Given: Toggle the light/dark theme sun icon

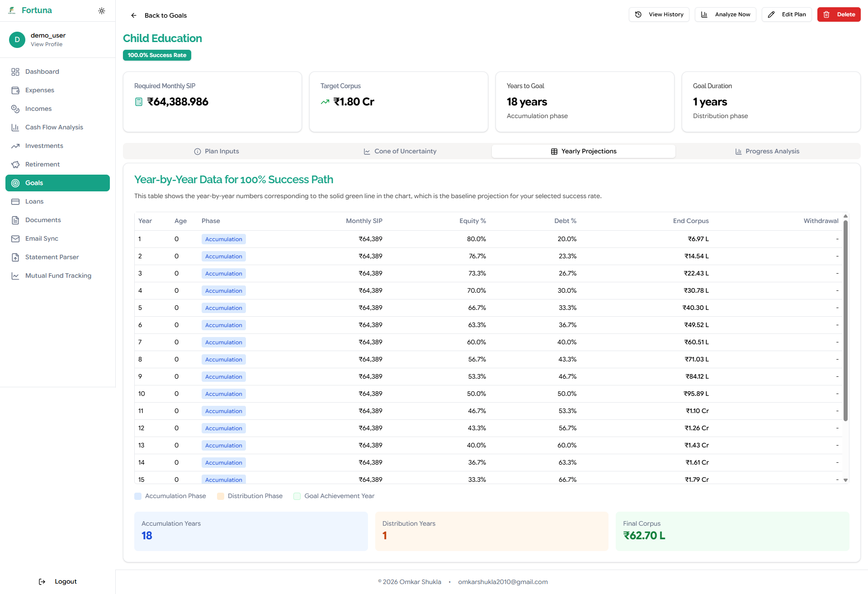Looking at the screenshot, I should click(102, 11).
